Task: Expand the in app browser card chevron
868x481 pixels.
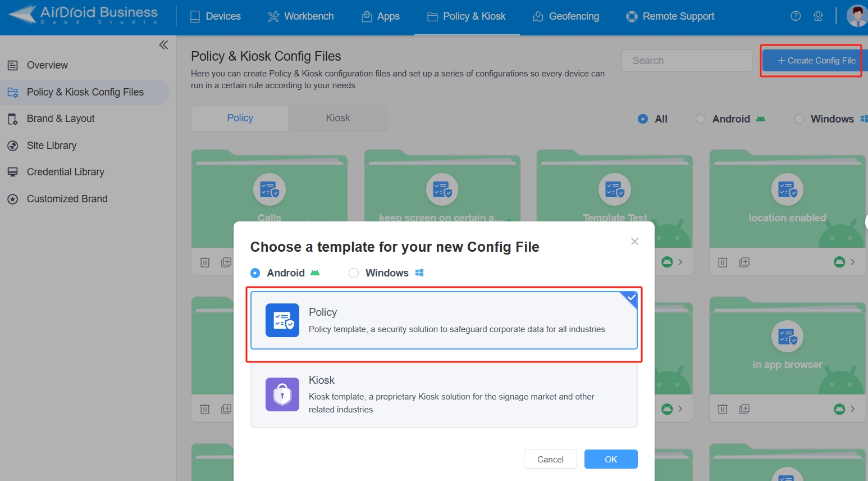Action: click(853, 409)
